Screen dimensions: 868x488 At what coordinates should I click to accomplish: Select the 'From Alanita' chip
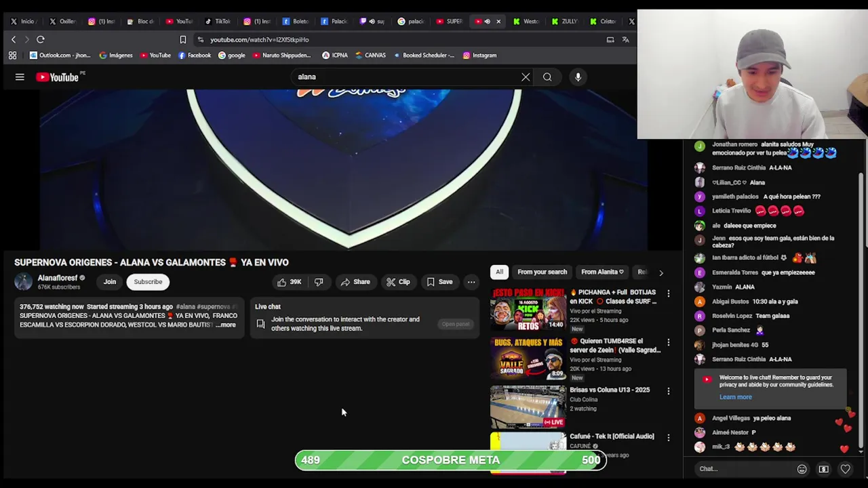pos(602,272)
